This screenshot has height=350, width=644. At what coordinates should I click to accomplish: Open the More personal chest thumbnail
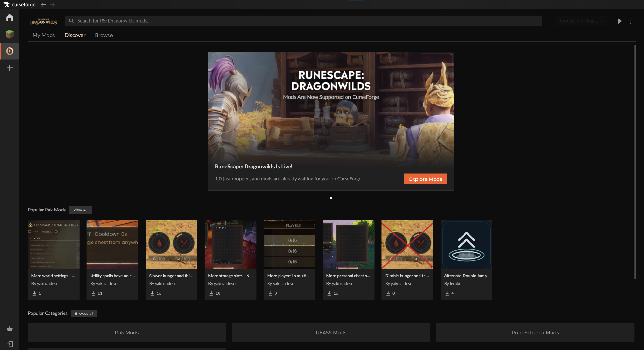tap(348, 244)
